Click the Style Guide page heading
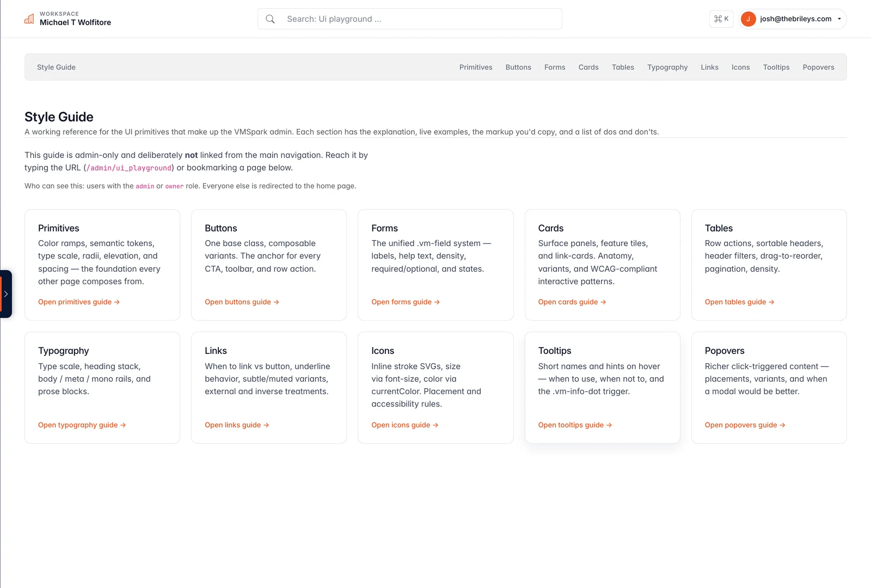This screenshot has height=588, width=871. [x=59, y=117]
